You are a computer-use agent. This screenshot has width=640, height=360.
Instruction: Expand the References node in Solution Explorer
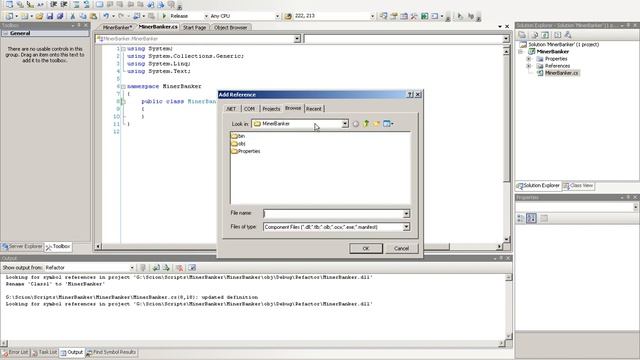[529, 66]
